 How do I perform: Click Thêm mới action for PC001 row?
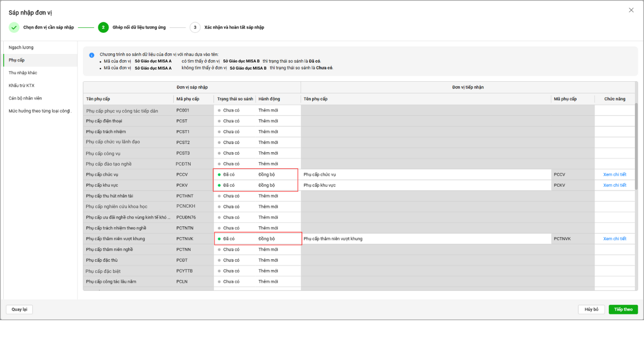pos(268,110)
